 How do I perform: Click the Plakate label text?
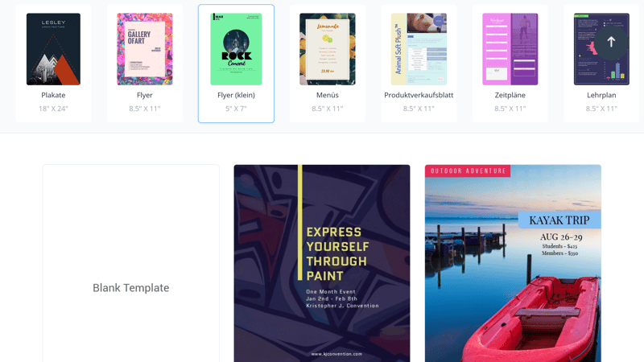point(53,95)
